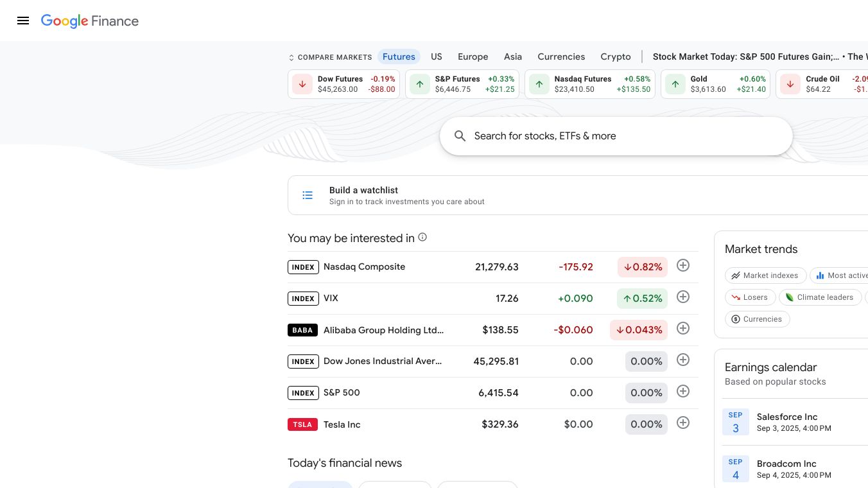Viewport: 868px width, 488px height.
Task: Open the hamburger main menu
Action: (x=23, y=21)
